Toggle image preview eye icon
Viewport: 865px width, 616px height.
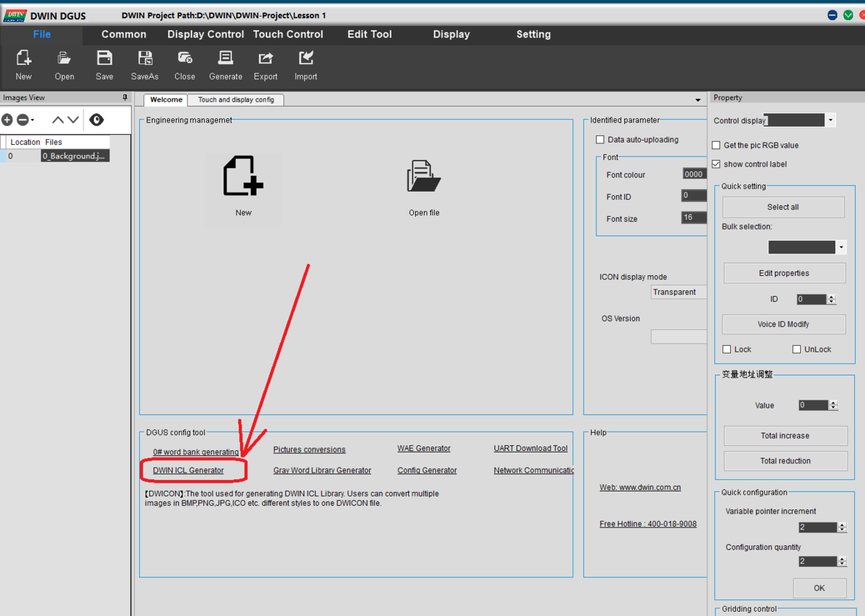click(97, 120)
